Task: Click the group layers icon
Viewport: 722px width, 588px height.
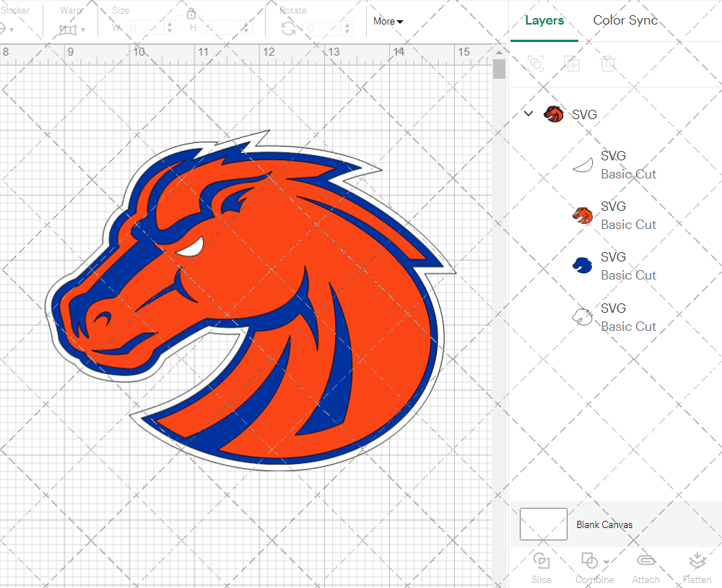Action: pos(536,64)
